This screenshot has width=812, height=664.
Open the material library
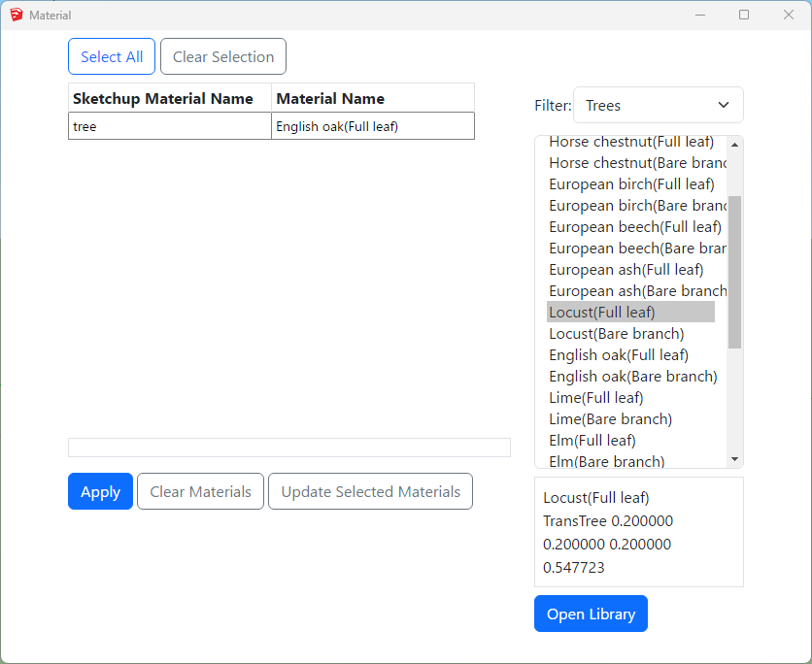591,614
